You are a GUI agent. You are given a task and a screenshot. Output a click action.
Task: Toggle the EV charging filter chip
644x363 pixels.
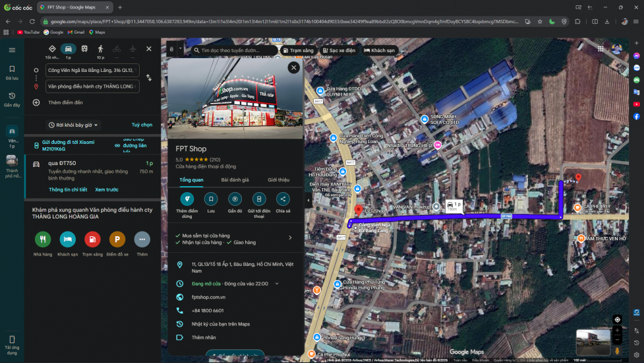339,50
